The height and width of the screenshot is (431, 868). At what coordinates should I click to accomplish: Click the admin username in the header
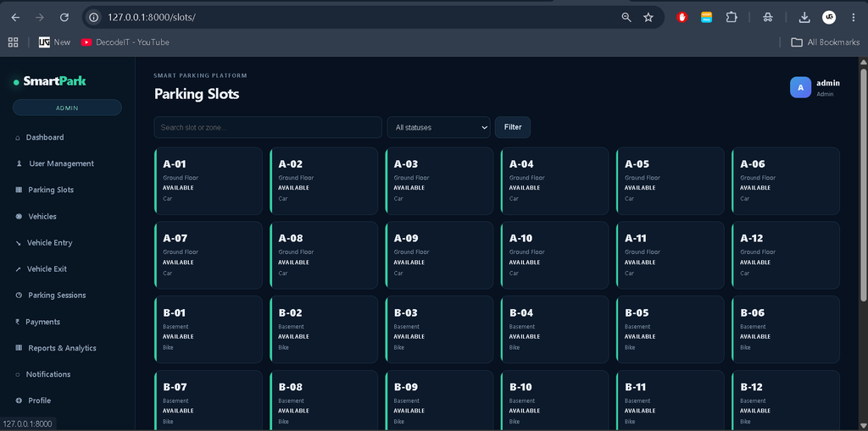tap(828, 83)
